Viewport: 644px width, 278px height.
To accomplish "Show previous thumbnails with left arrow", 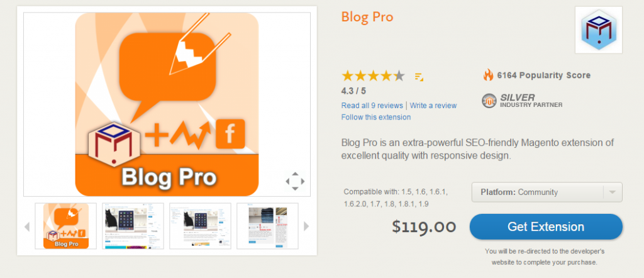I will click(27, 226).
